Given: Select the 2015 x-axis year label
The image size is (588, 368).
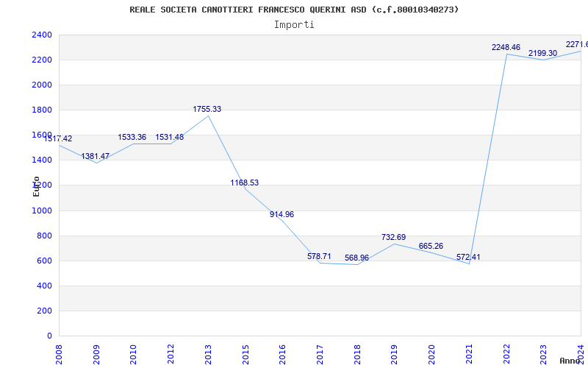Looking at the screenshot, I should 245,354.
